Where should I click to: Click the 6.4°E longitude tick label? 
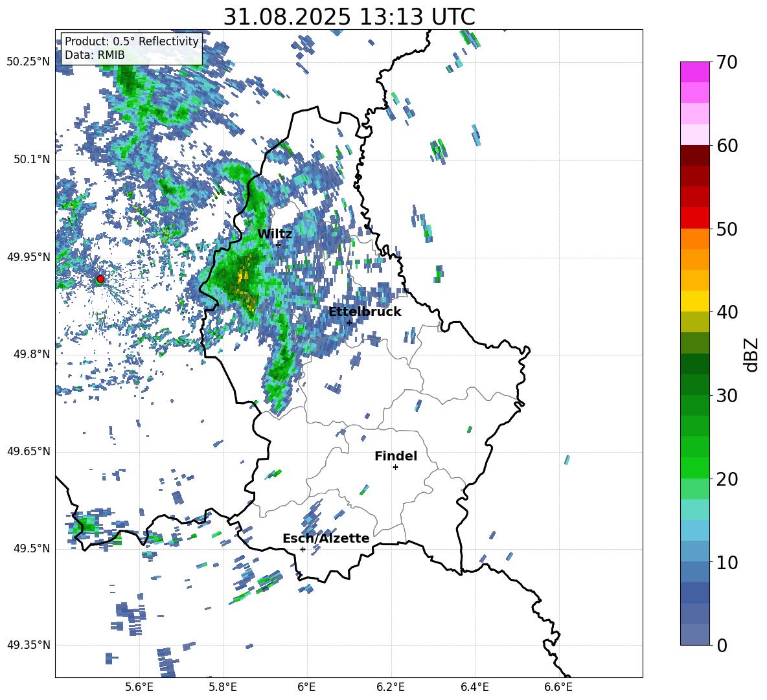point(475,687)
